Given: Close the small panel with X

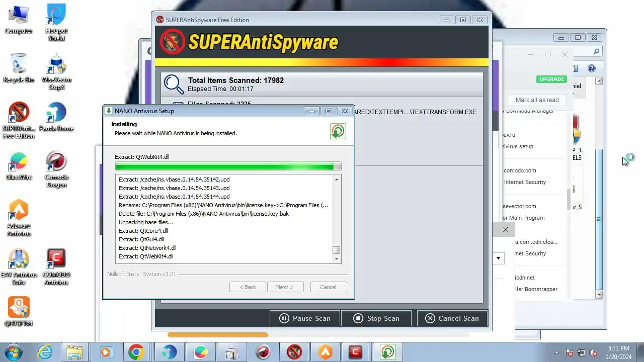Looking at the screenshot, I should [506, 229].
